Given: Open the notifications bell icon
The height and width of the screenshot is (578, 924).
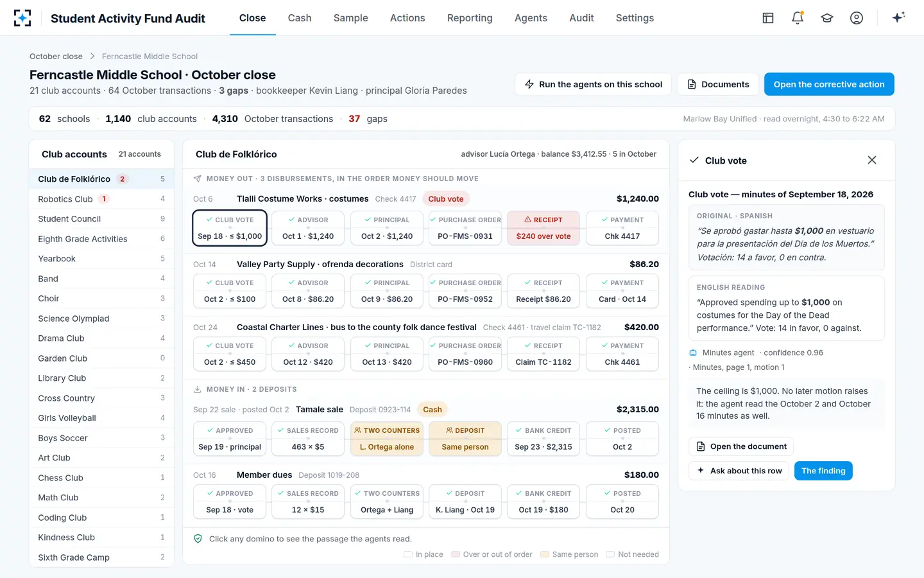Looking at the screenshot, I should [x=798, y=18].
